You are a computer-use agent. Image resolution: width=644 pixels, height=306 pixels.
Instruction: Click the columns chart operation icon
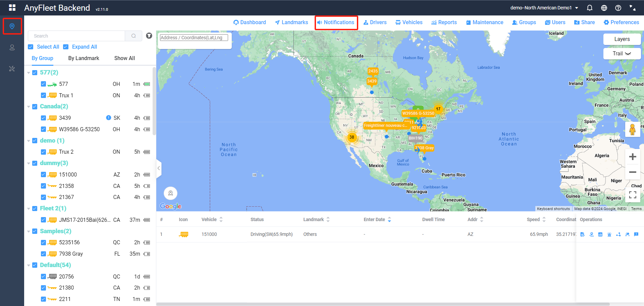click(x=600, y=234)
